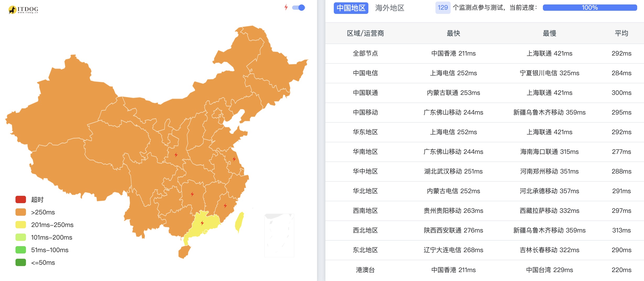
Task: Click the 100% progress bar
Action: [x=590, y=8]
